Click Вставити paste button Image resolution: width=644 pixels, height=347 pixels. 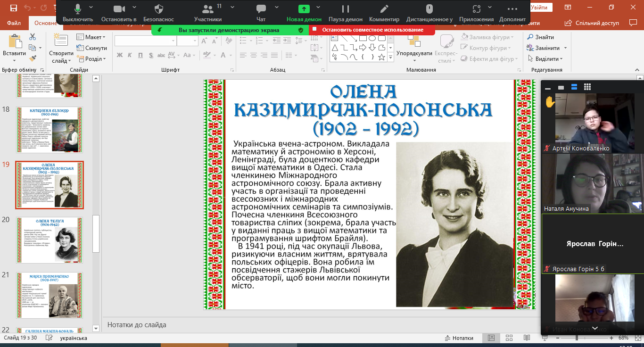click(x=15, y=49)
